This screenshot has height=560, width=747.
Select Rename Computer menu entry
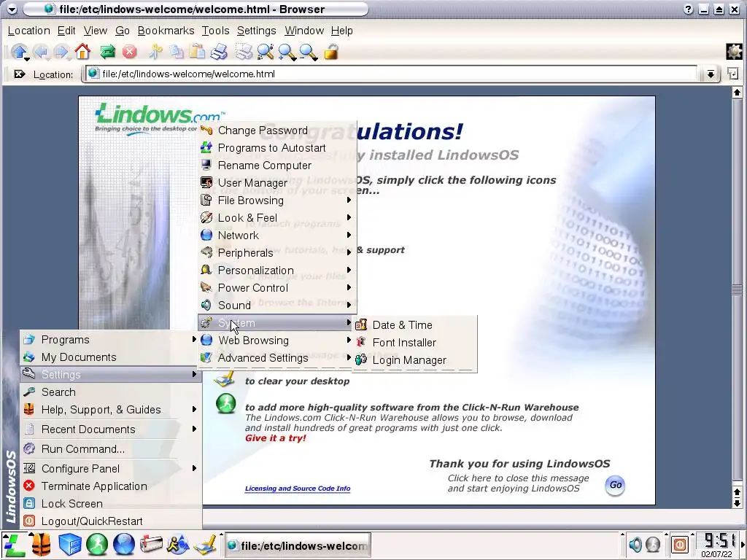point(276,166)
